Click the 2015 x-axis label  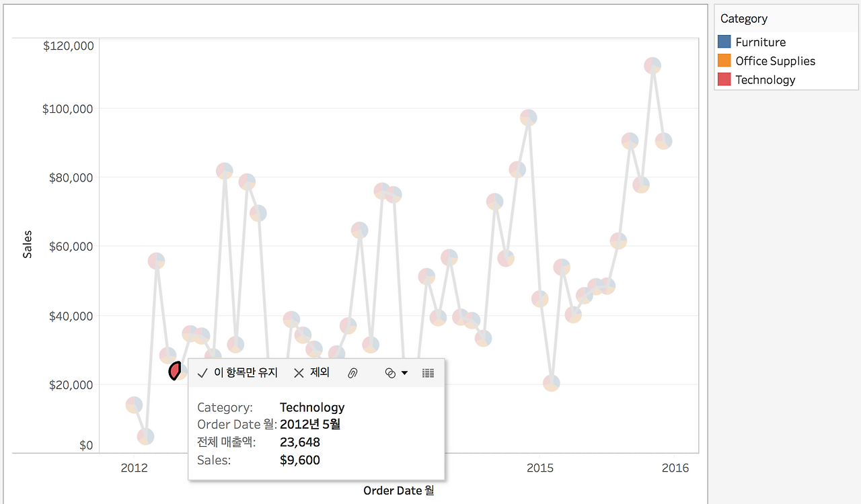(540, 468)
